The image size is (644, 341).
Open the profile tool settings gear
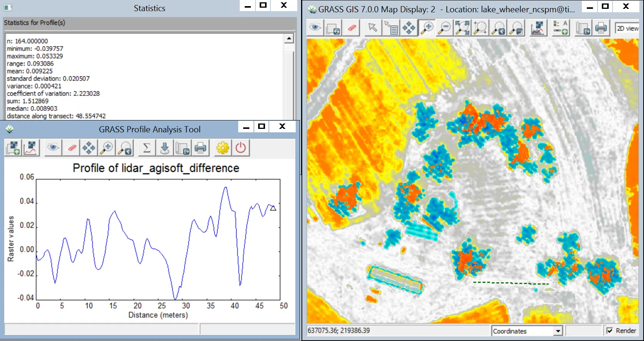point(223,148)
